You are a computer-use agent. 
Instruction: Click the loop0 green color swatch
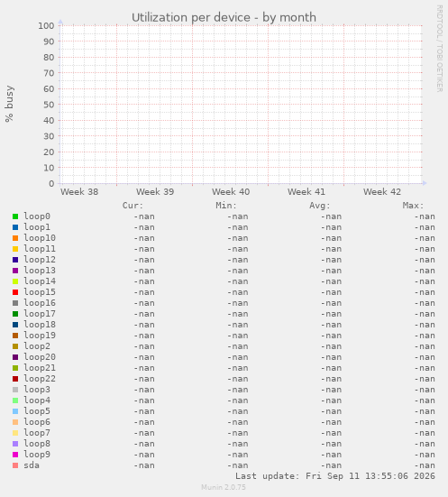pos(15,216)
